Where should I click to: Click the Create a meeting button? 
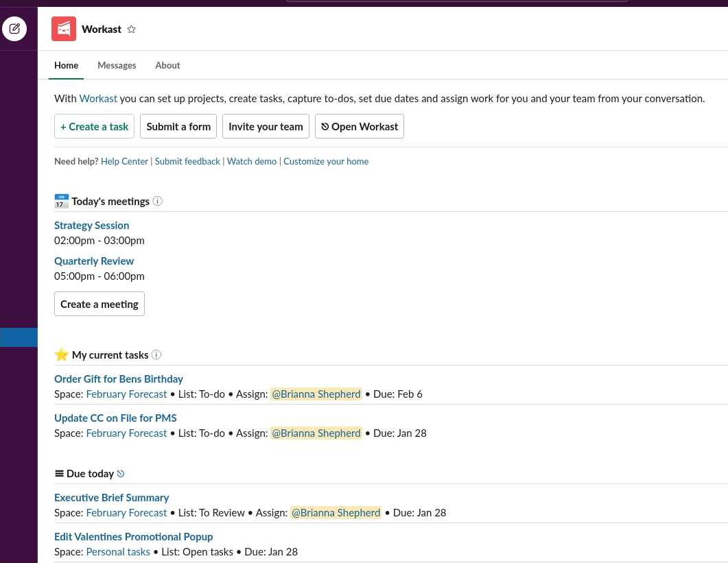click(99, 304)
